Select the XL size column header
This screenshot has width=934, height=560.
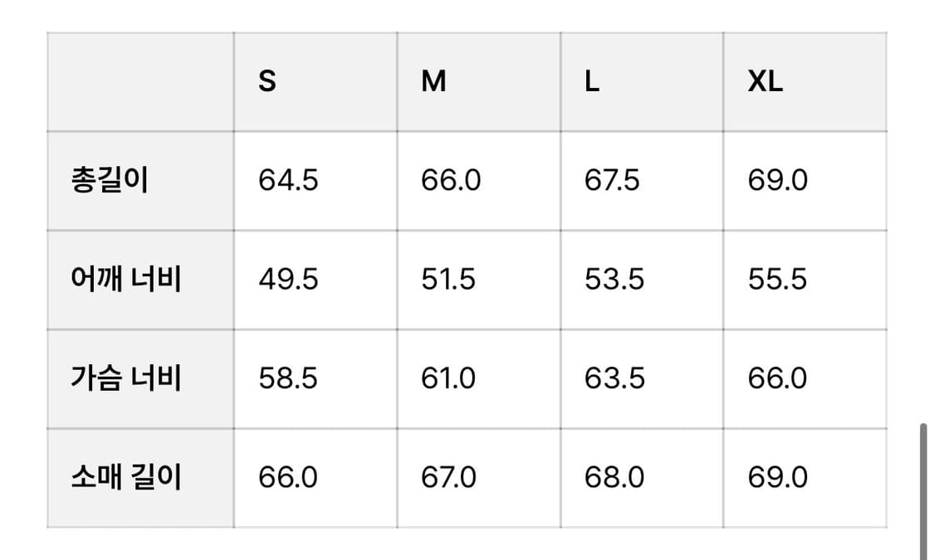765,82
